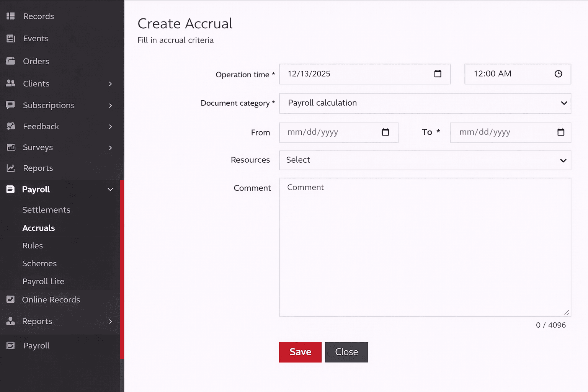Open calendar picker in the From field
Viewport: 588px width, 392px height.
[385, 132]
